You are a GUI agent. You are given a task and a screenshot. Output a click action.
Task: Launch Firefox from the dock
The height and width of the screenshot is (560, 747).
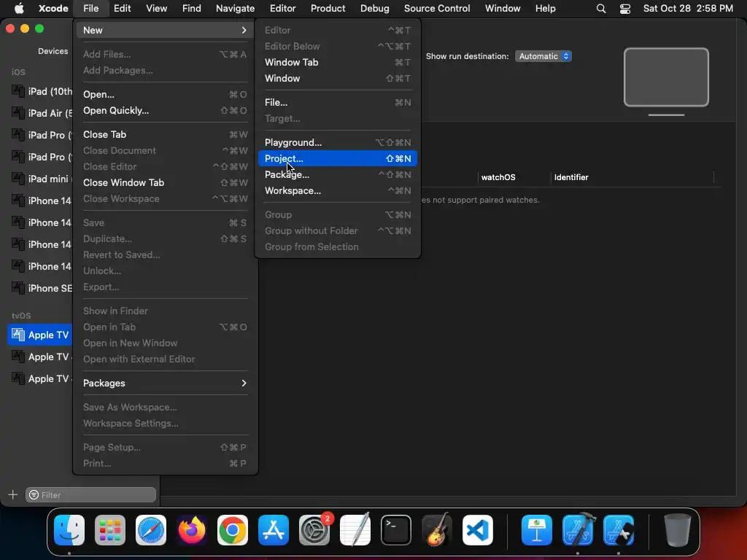pos(192,530)
